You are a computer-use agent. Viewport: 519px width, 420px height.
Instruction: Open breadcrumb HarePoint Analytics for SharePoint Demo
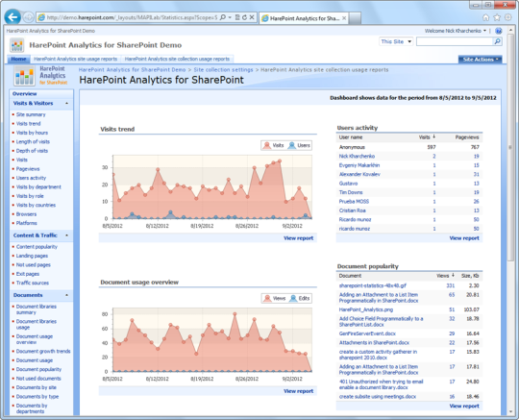point(132,70)
